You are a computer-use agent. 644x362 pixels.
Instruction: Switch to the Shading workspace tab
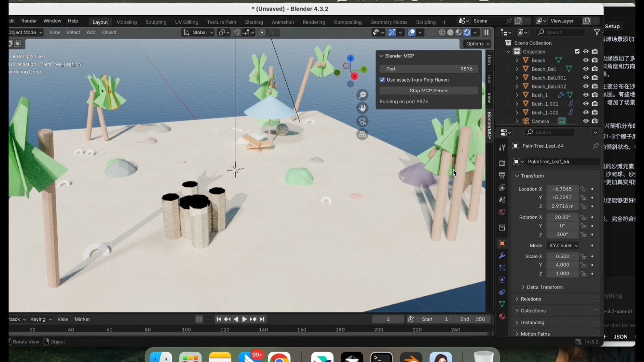click(254, 22)
